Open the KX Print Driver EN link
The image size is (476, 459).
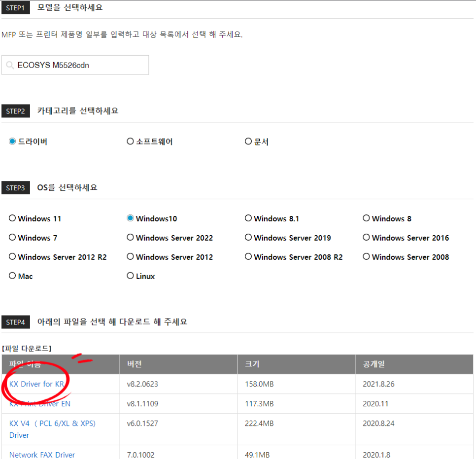40,404
